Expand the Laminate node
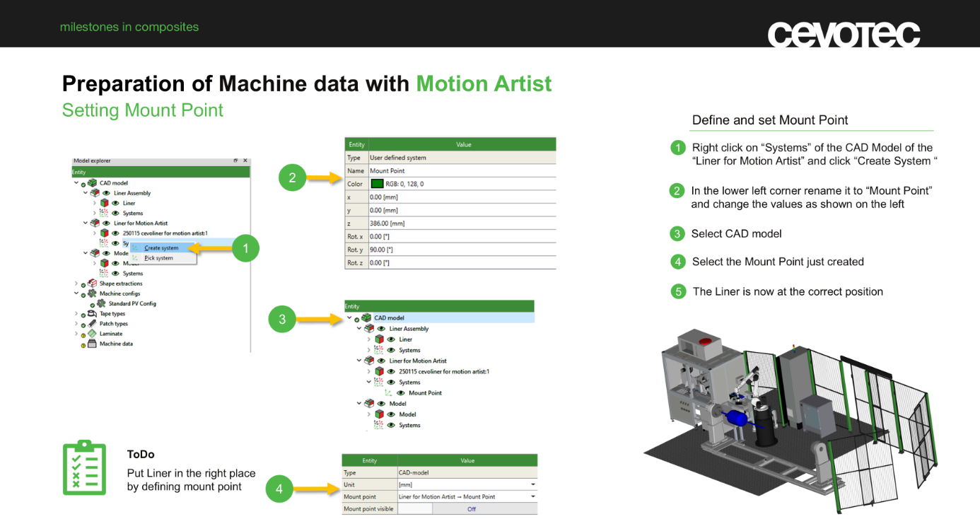 pos(76,333)
